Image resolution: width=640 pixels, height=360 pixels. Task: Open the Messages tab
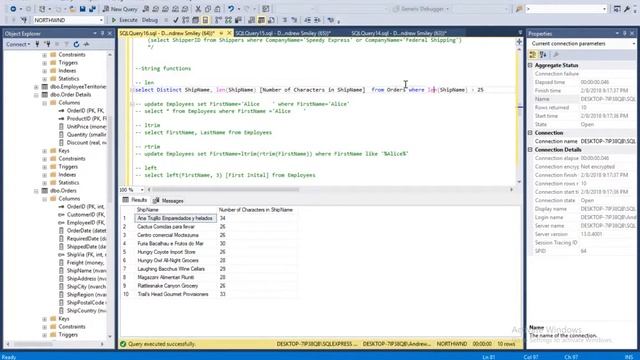pyautogui.click(x=168, y=200)
